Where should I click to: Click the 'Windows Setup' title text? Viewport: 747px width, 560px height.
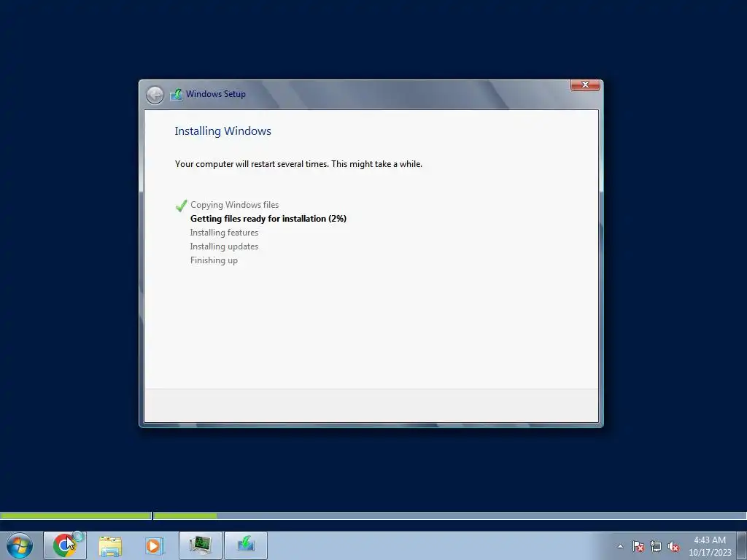point(216,94)
